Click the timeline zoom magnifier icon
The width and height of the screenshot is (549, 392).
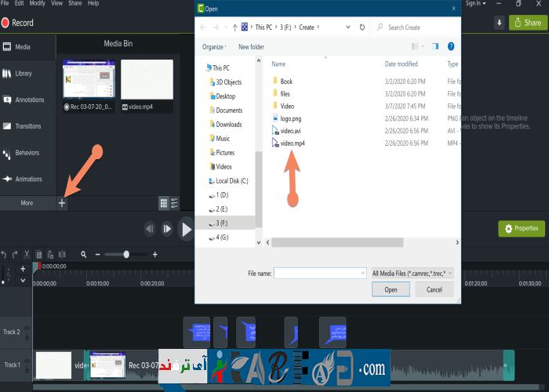[x=83, y=254]
